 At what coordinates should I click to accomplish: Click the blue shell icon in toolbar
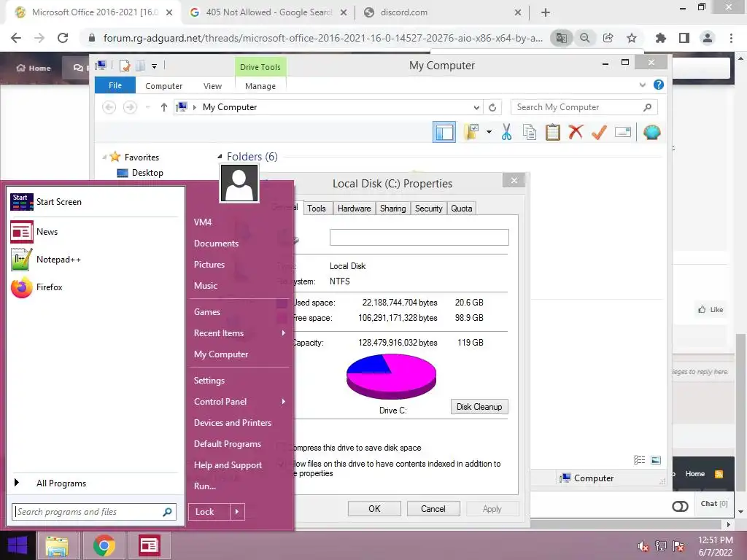point(651,132)
